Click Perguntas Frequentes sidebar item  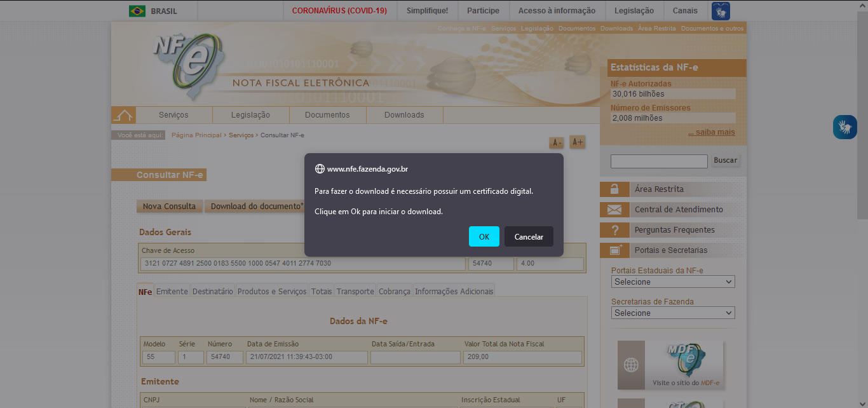click(x=673, y=230)
